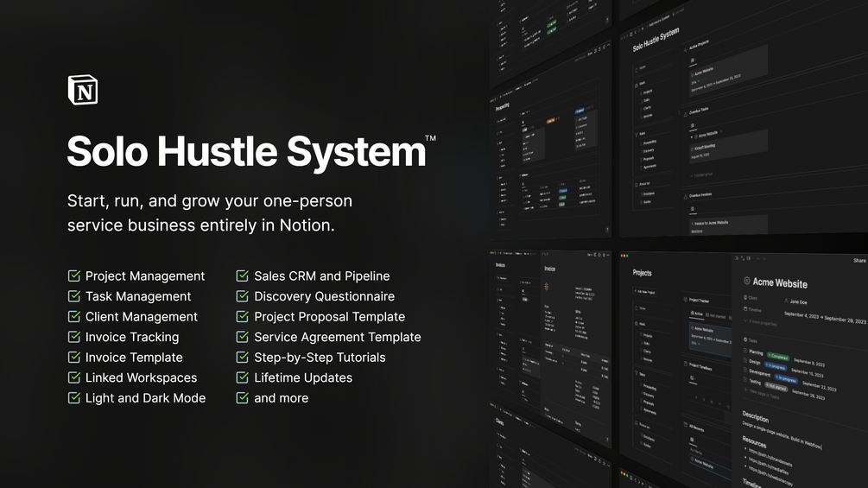The height and width of the screenshot is (488, 868).
Task: Click the 'Light and Dark Mode' label
Action: 145,398
